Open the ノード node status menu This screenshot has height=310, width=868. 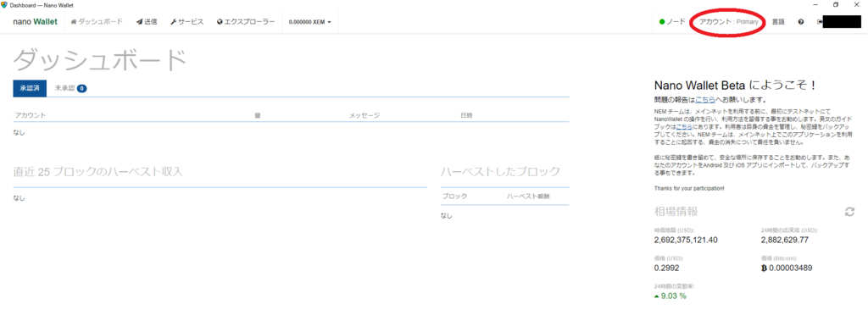(672, 22)
